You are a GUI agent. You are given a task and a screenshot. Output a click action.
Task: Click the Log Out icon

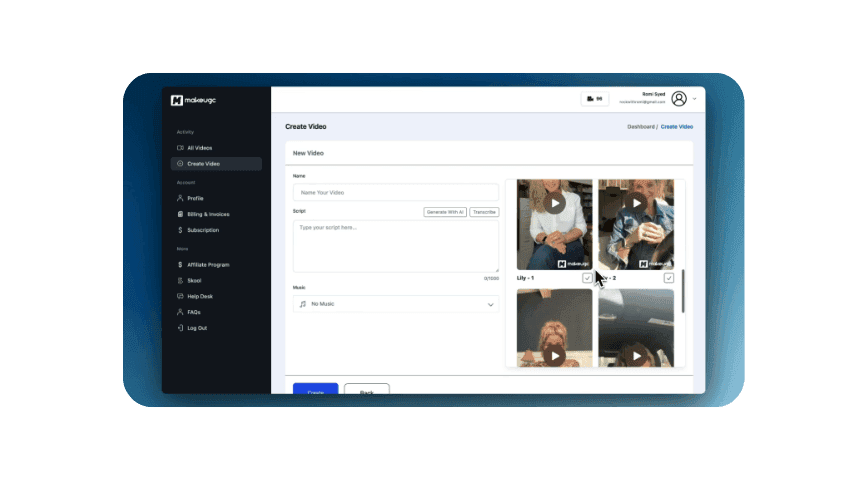[179, 328]
